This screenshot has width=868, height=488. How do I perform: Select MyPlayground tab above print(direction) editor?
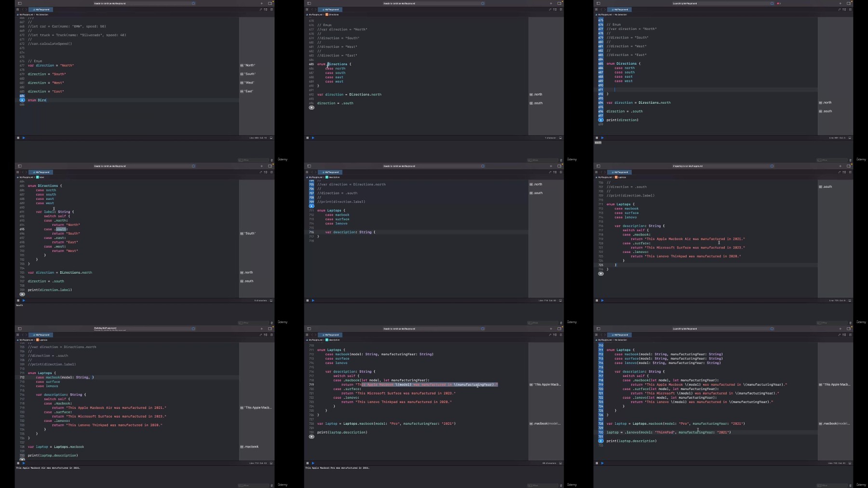[x=620, y=9]
